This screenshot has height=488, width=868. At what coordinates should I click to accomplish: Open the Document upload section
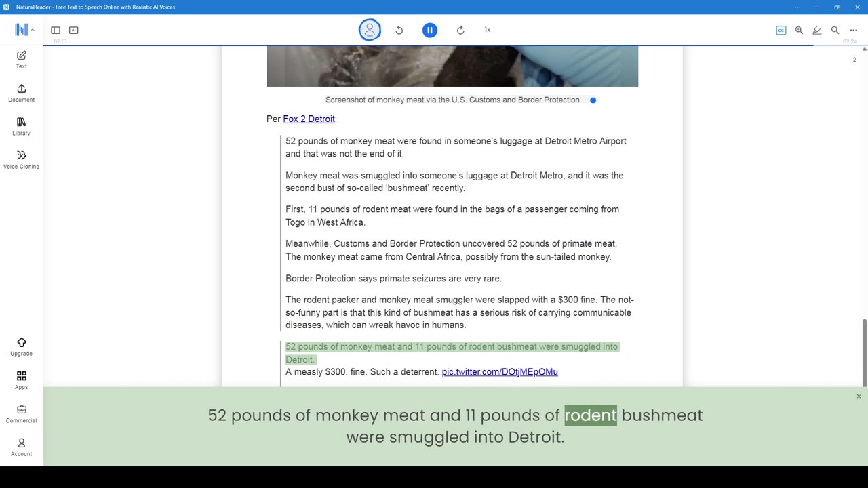click(x=22, y=93)
